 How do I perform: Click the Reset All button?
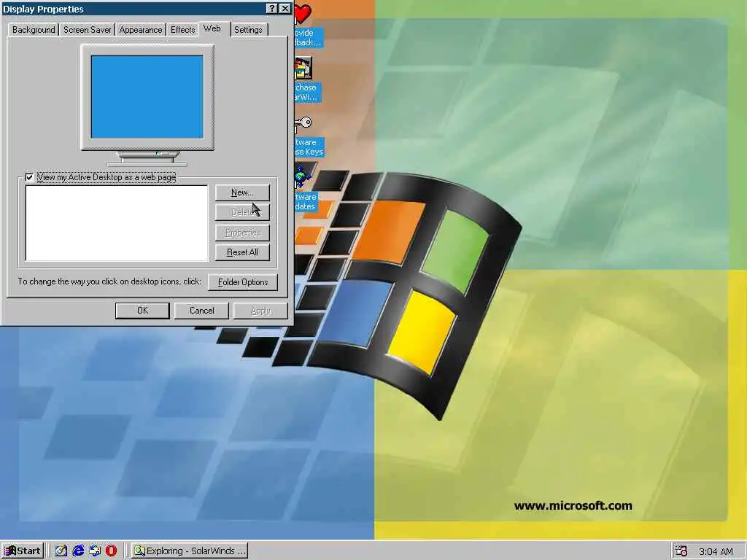[x=242, y=252]
